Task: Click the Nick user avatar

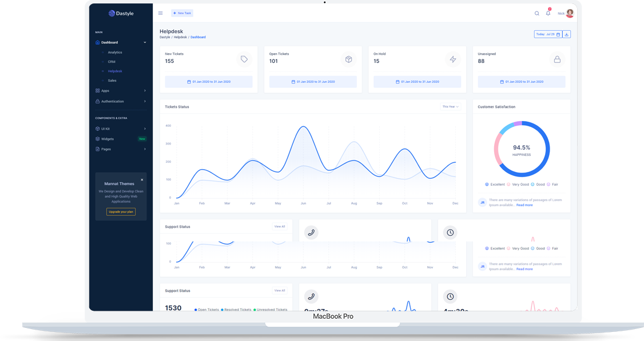Action: pyautogui.click(x=570, y=13)
